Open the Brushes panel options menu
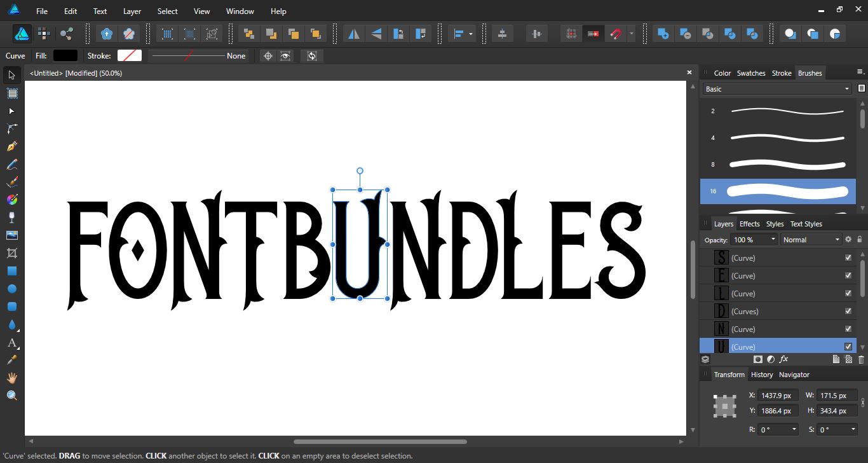The image size is (868, 463). pyautogui.click(x=860, y=72)
